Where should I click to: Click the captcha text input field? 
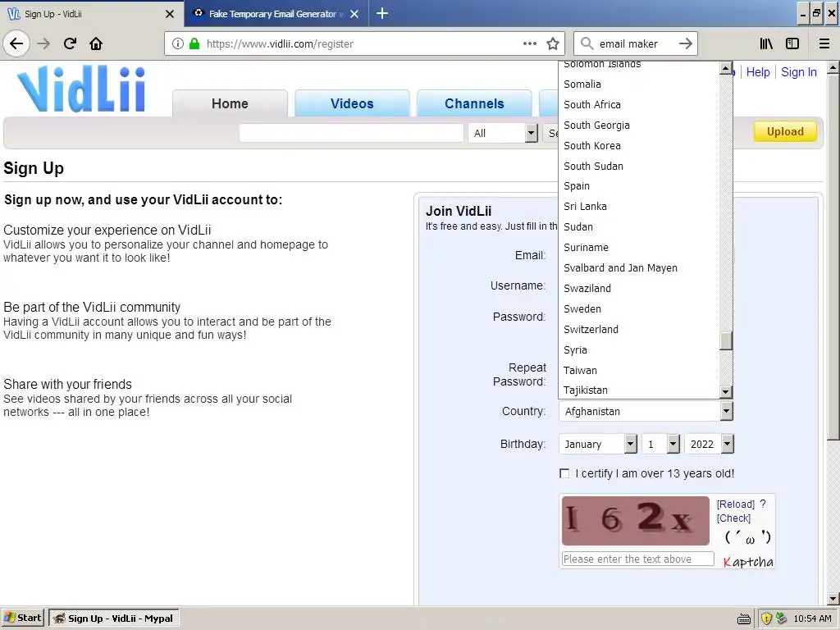[x=637, y=559]
